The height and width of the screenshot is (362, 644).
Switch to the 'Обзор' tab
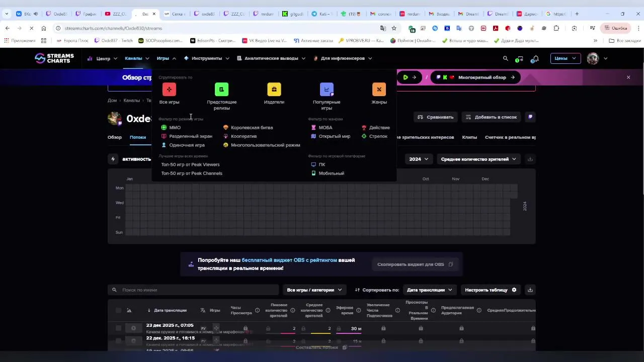tap(115, 137)
